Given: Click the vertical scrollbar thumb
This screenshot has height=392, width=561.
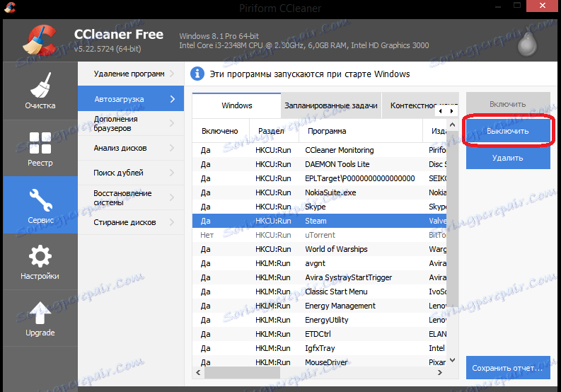Looking at the screenshot, I should [x=452, y=218].
